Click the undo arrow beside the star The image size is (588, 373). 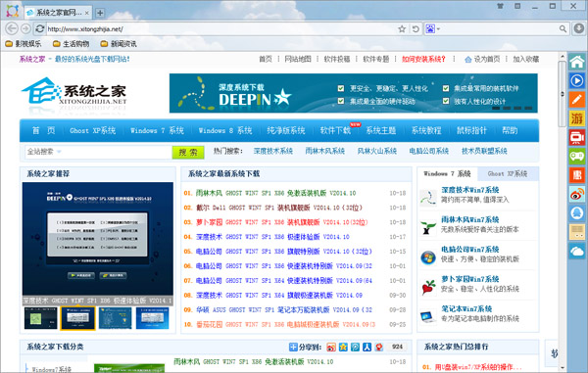coord(416,28)
